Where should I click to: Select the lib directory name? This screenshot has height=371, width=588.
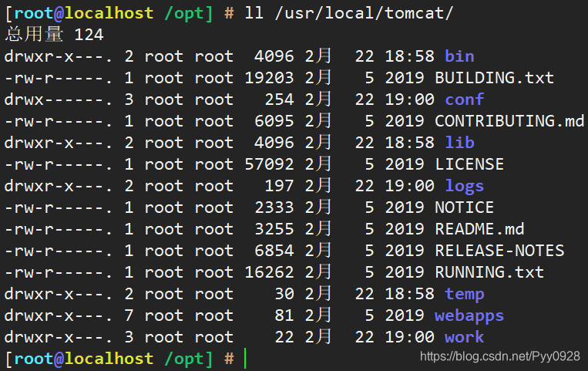(459, 143)
